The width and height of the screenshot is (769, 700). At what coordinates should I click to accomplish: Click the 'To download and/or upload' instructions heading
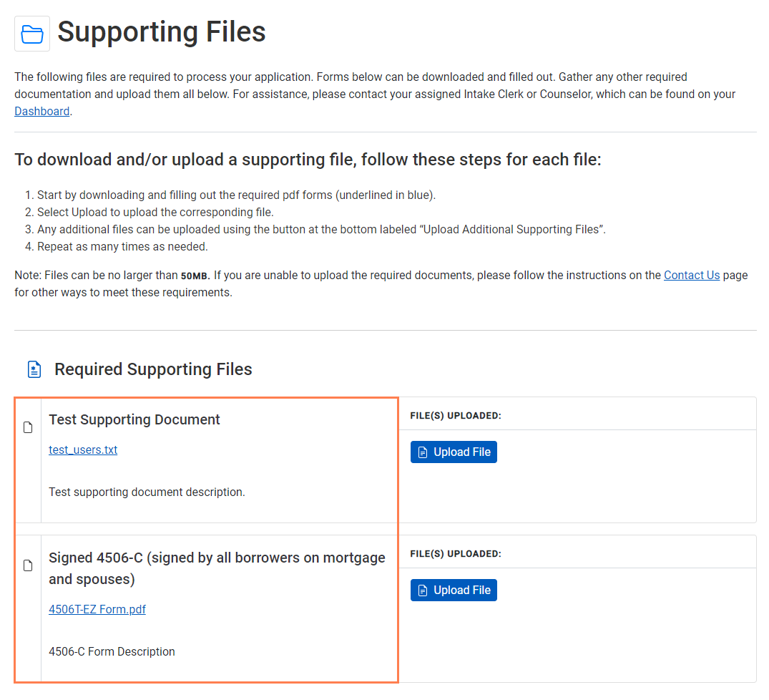pos(308,159)
